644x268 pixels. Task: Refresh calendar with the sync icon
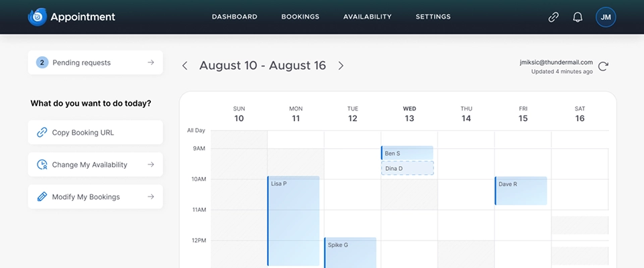(x=603, y=66)
